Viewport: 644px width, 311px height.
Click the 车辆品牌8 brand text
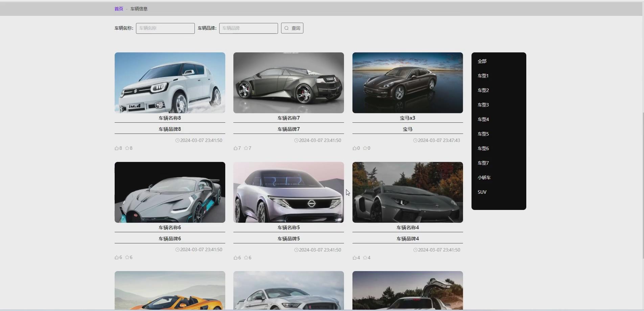pos(170,129)
